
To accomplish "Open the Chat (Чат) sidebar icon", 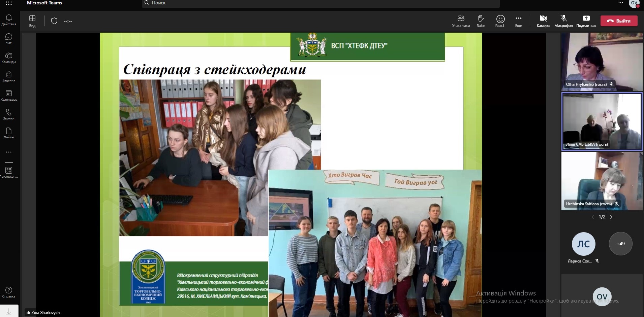I will (x=9, y=39).
